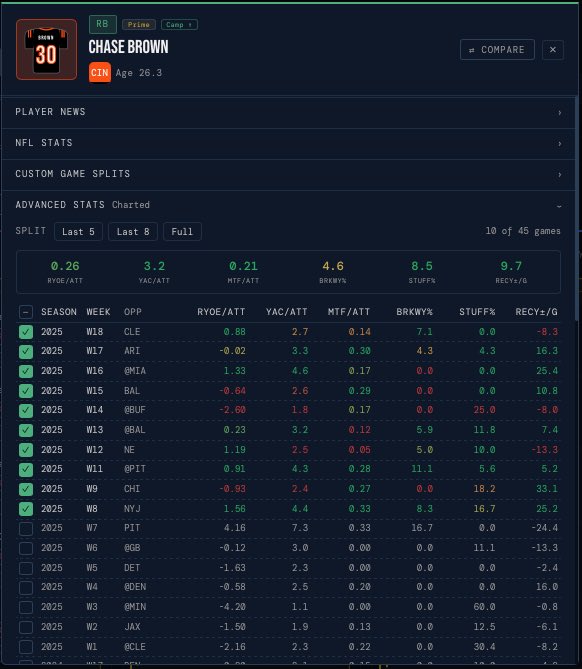
Task: Click the RB position badge
Action: 102,24
